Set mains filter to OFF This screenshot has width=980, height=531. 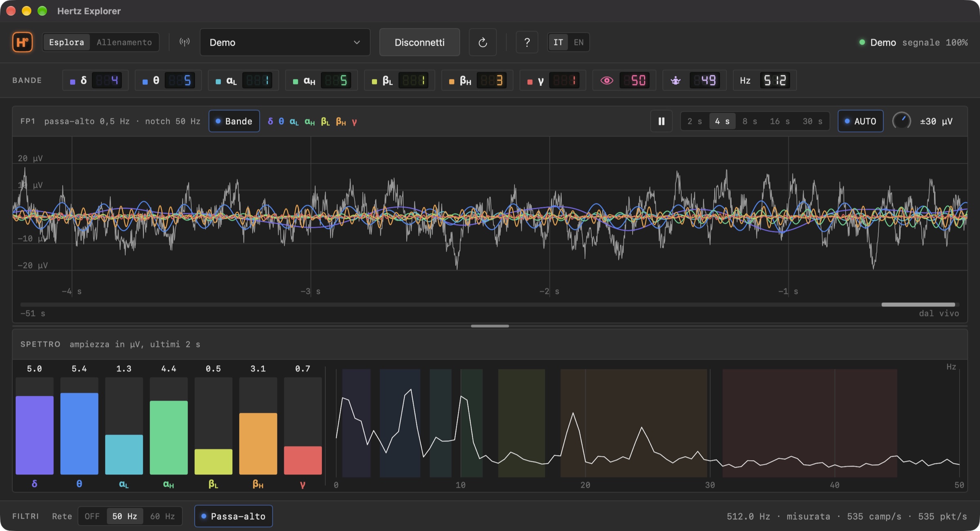click(92, 516)
